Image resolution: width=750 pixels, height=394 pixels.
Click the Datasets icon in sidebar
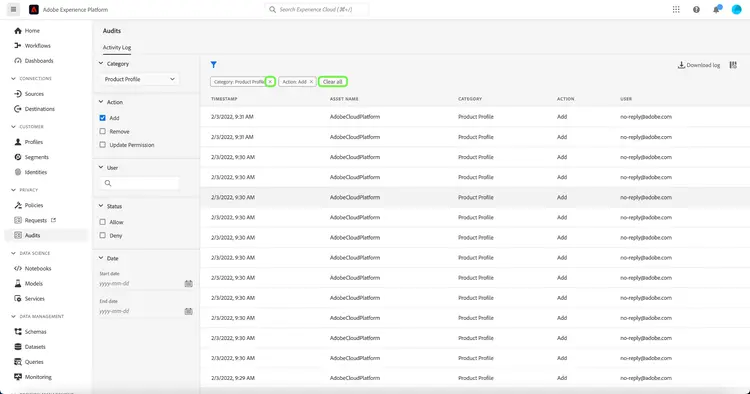(18, 347)
